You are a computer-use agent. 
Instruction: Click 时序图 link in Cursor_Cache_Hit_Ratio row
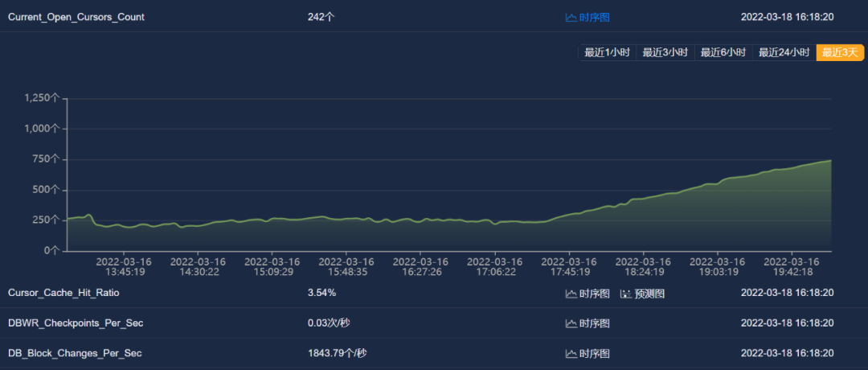click(x=595, y=293)
